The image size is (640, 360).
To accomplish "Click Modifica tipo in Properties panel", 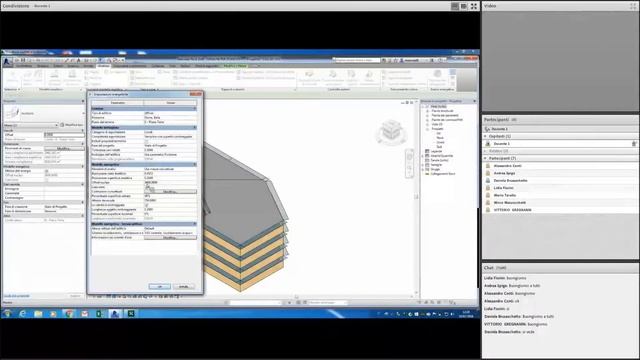I will click(72, 125).
